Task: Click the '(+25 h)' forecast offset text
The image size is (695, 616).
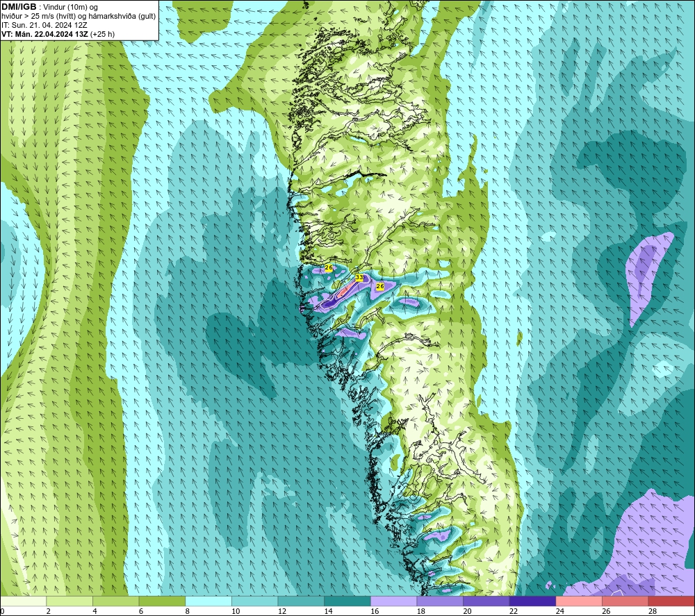Action: tap(102, 34)
